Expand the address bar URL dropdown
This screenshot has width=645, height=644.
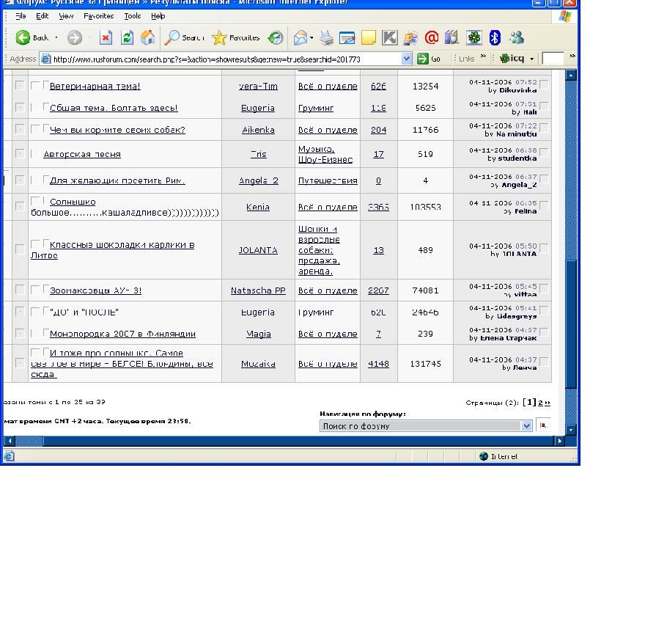407,59
